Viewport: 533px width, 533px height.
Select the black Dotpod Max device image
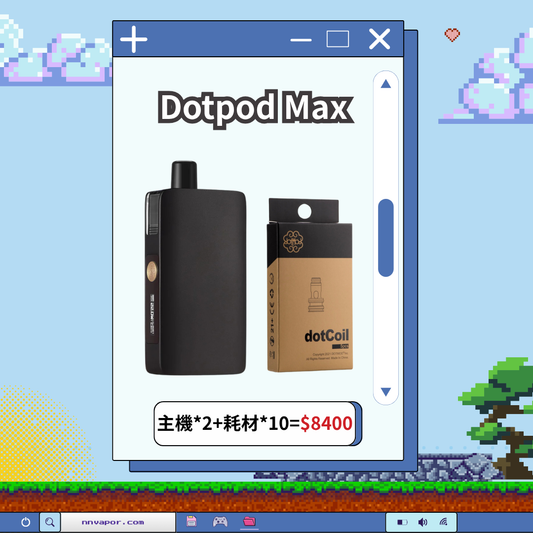click(x=195, y=268)
